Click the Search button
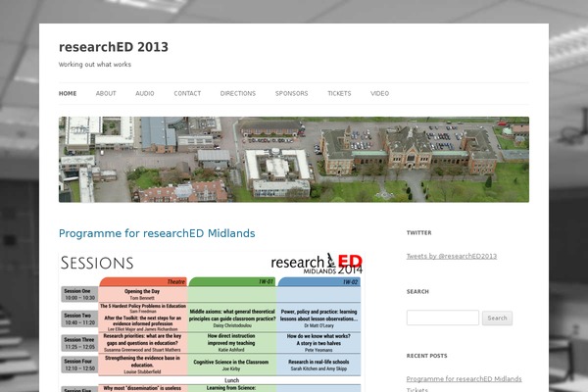The width and height of the screenshot is (588, 392). point(497,318)
